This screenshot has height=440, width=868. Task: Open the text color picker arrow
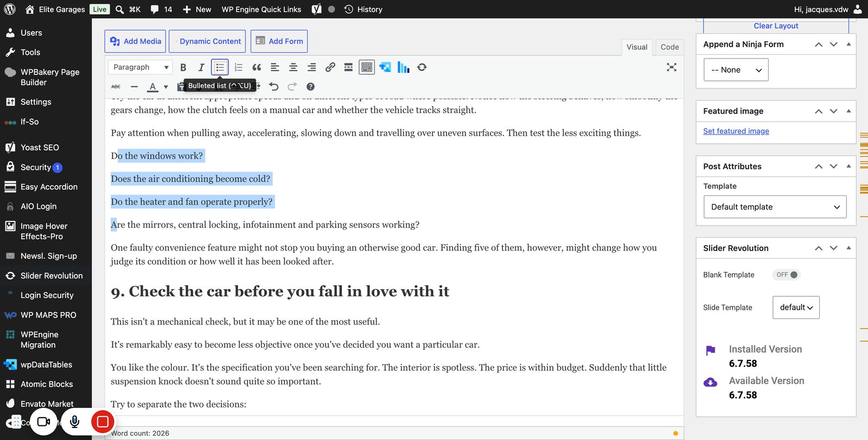tap(166, 87)
